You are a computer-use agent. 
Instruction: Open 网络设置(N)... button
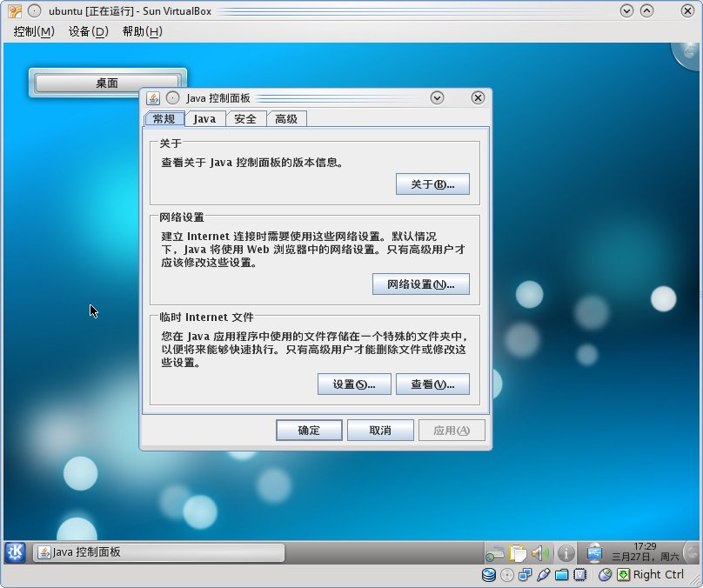pyautogui.click(x=421, y=284)
